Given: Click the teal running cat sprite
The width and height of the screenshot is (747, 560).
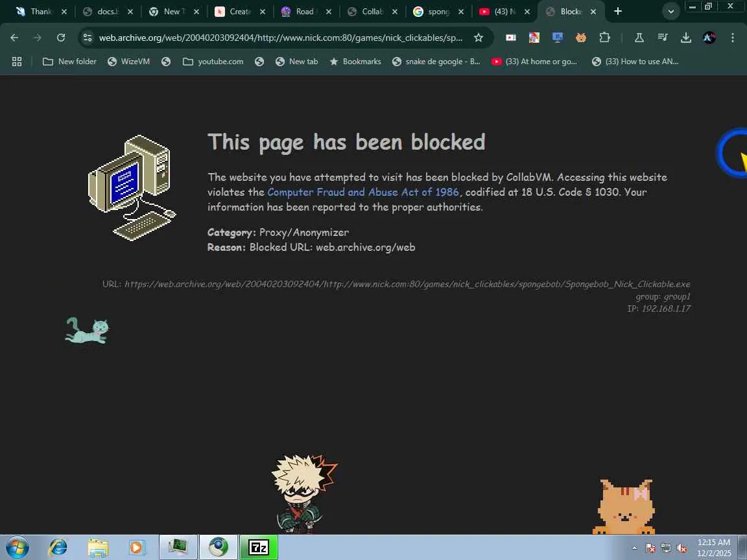Looking at the screenshot, I should tap(87, 331).
